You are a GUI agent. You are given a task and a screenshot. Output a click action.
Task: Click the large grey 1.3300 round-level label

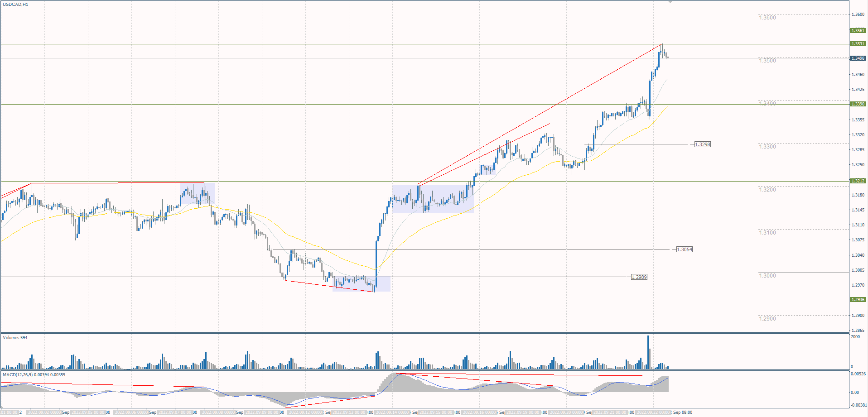pyautogui.click(x=767, y=147)
